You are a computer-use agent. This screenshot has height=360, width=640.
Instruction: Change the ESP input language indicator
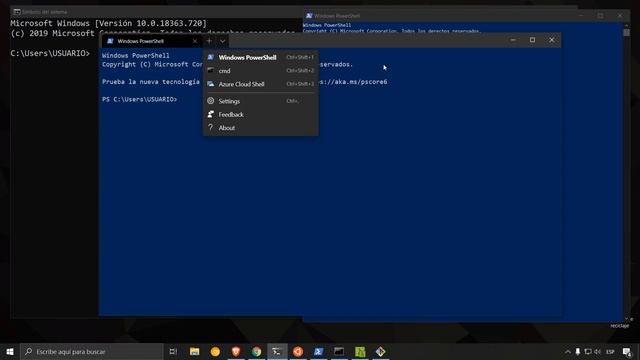pos(610,351)
